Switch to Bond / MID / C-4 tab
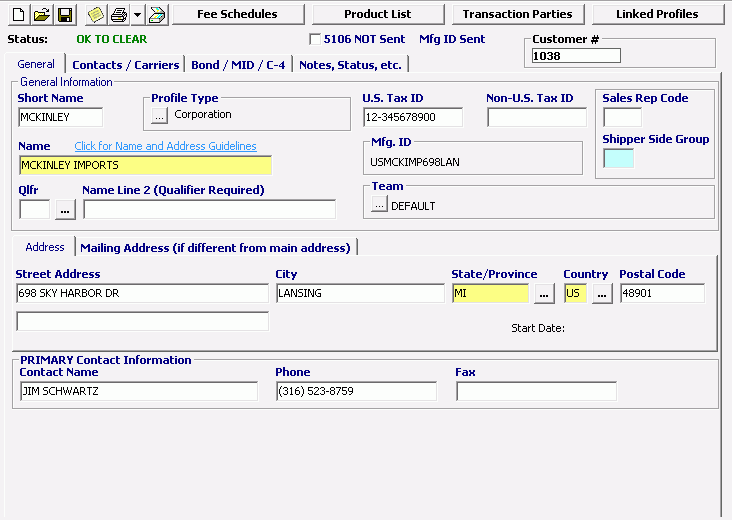 click(x=238, y=65)
